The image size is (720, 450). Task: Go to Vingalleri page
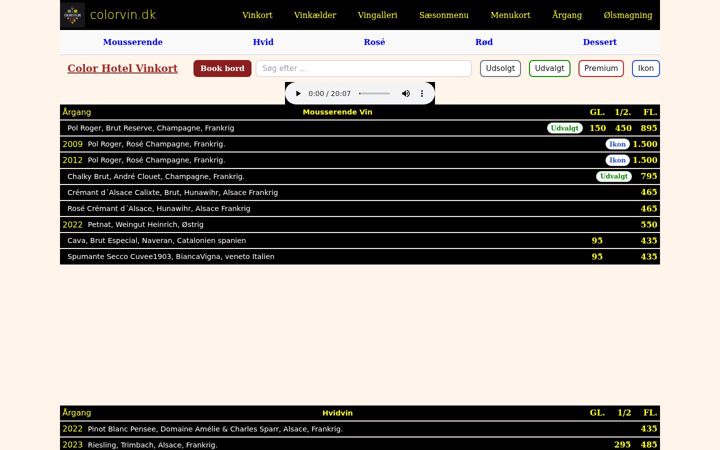[x=377, y=15]
